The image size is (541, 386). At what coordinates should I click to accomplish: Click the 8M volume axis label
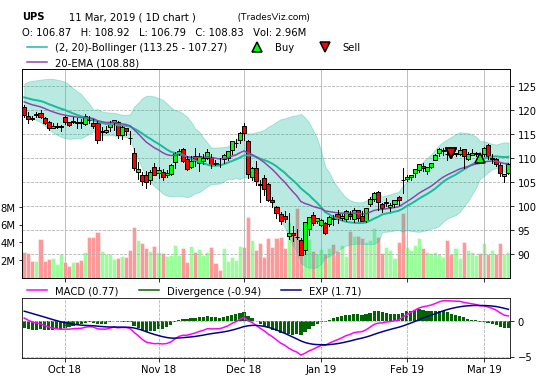[x=8, y=208]
